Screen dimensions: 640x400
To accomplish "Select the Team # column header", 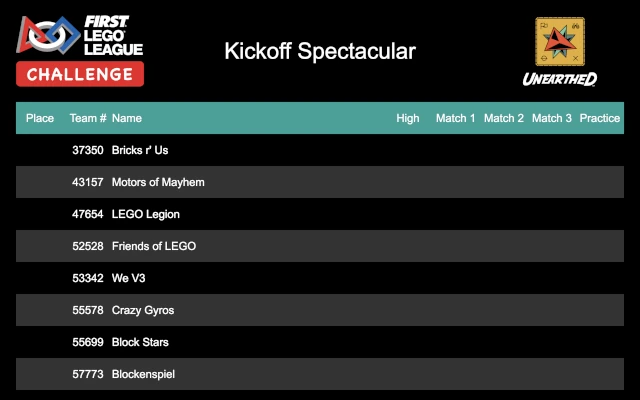I will coord(88,118).
